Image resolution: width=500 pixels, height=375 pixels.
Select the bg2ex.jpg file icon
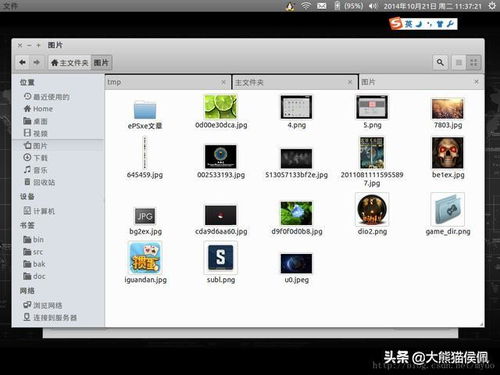(145, 216)
